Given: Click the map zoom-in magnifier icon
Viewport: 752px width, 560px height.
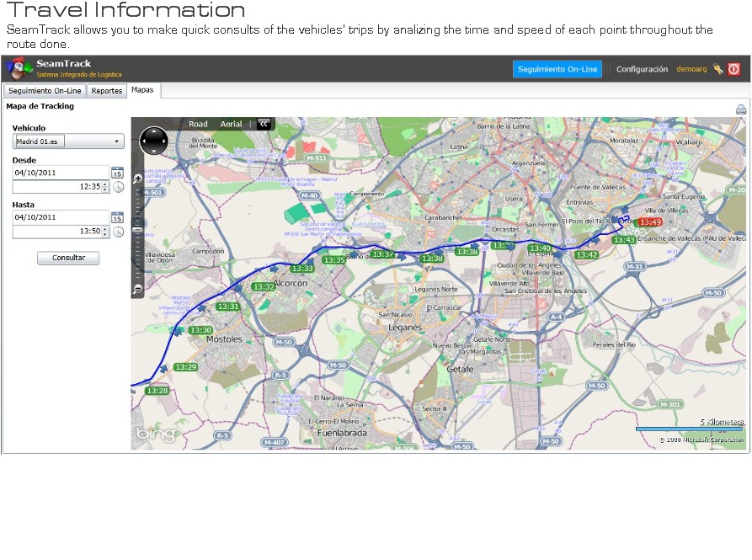Looking at the screenshot, I should point(138,179).
